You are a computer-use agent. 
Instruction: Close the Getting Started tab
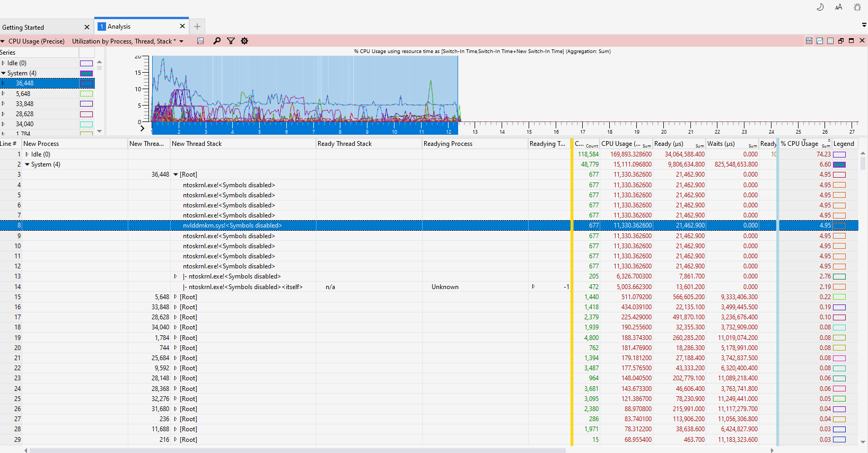(x=87, y=27)
